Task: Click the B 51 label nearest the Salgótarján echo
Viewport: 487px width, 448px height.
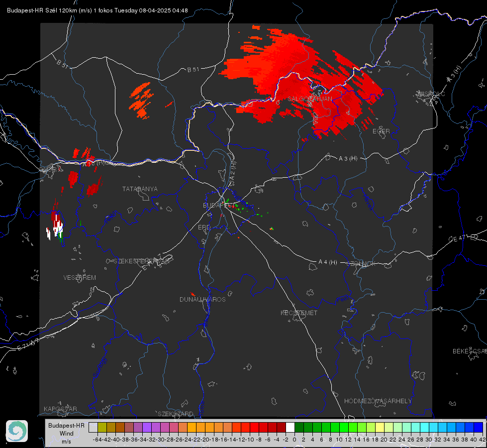Action: 193,70
